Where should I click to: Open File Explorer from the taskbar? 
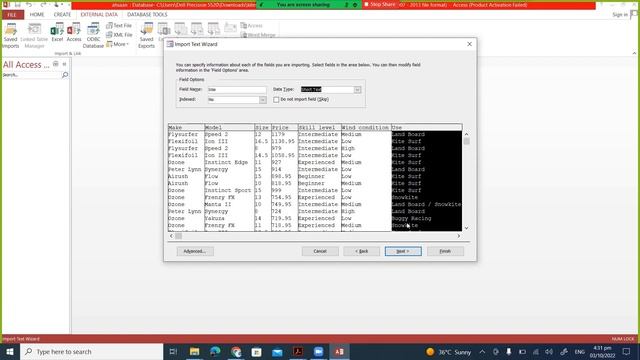194,351
